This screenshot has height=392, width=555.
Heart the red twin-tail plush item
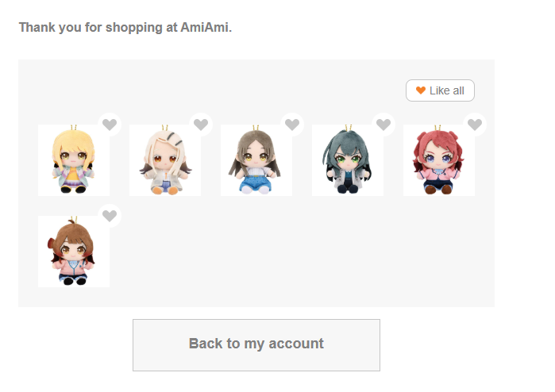475,125
